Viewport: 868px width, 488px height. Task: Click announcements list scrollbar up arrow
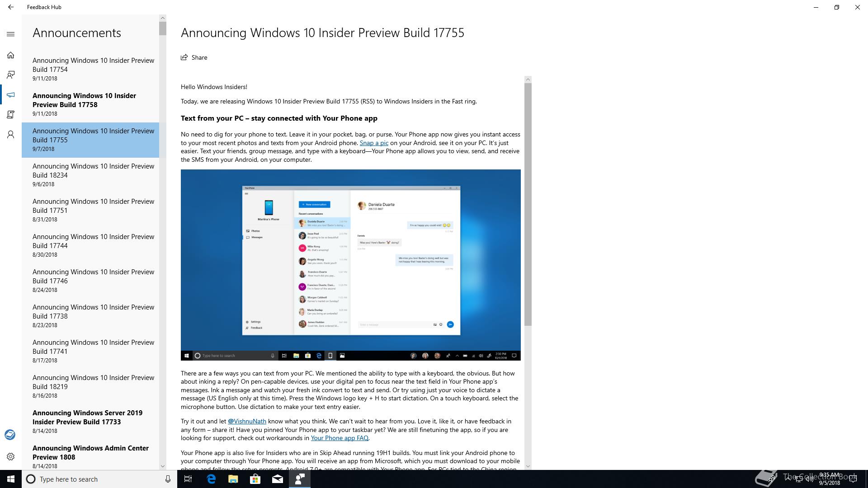click(x=163, y=18)
